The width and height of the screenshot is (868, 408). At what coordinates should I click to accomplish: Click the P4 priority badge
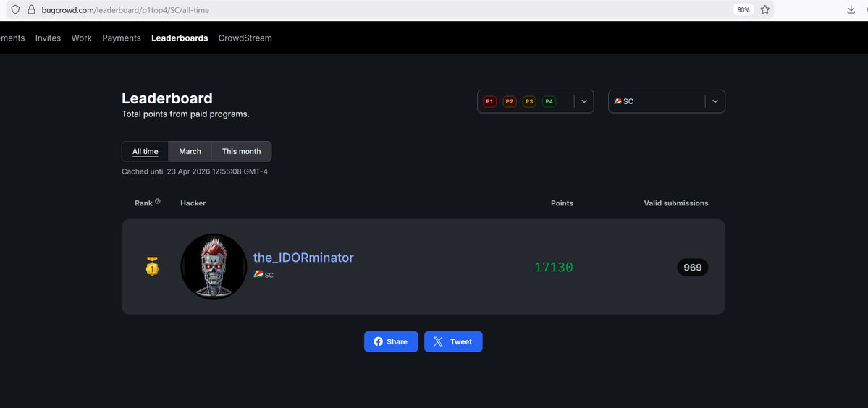[549, 102]
